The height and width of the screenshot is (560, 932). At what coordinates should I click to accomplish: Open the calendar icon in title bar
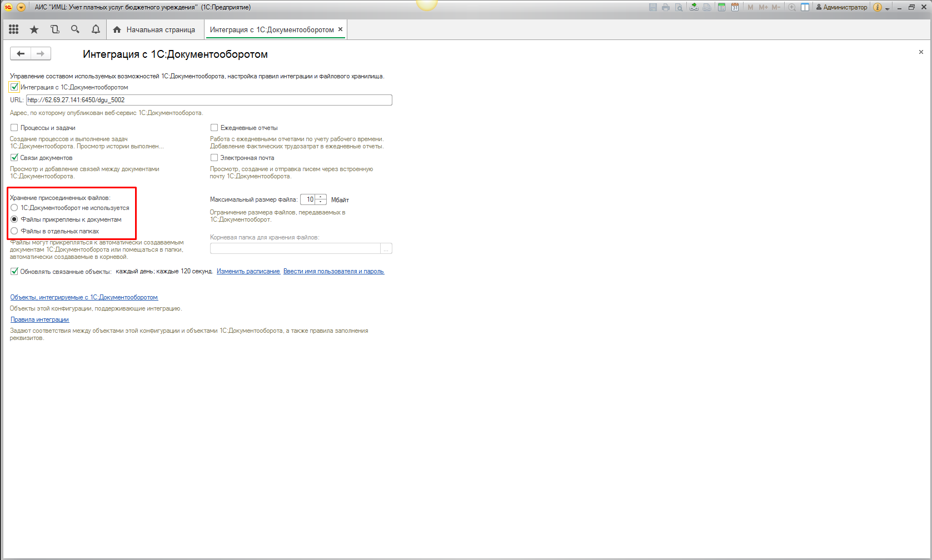coord(735,7)
